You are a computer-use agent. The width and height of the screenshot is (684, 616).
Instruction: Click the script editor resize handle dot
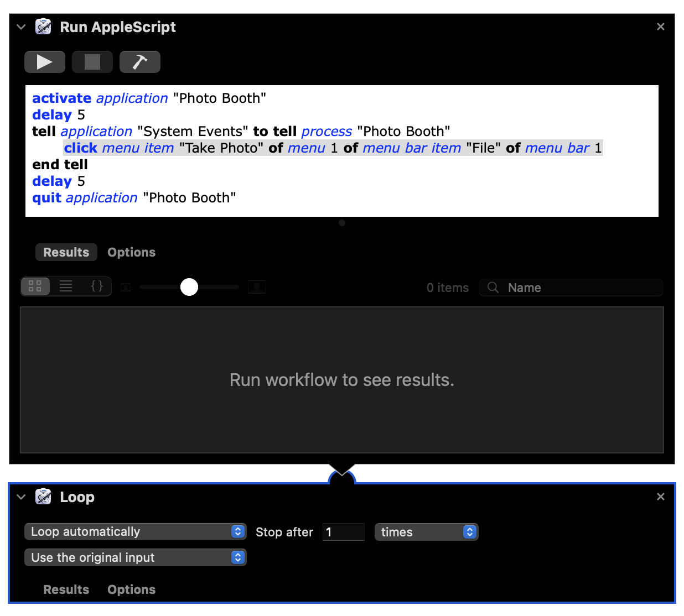[x=342, y=223]
